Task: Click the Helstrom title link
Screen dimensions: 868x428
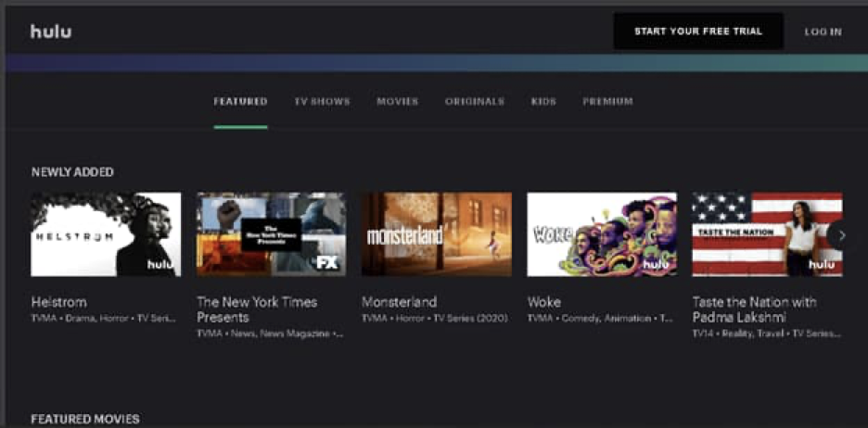Action: click(x=58, y=303)
